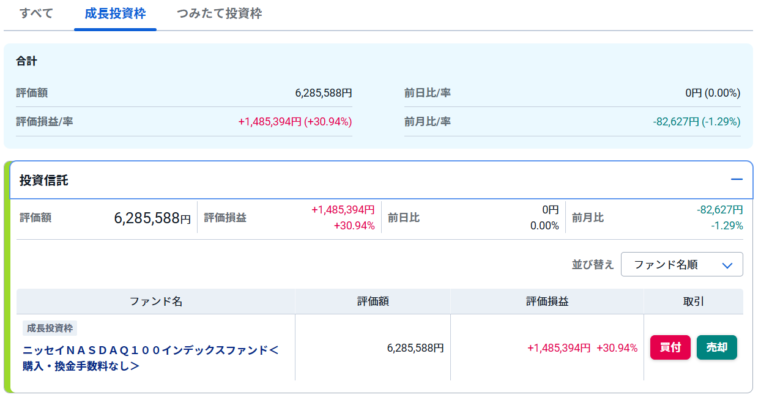The height and width of the screenshot is (400, 761).
Task: Select the 成長投資枠 tab
Action: (115, 14)
